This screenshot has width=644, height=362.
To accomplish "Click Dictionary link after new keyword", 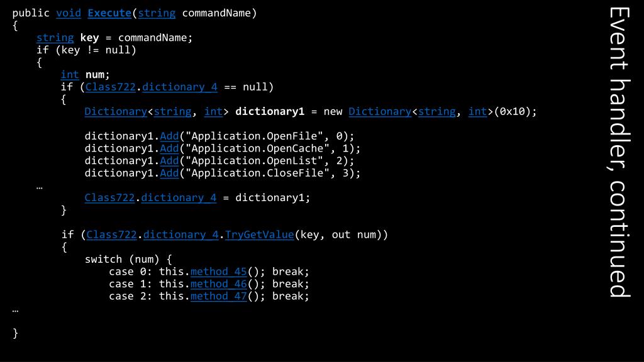I will (x=380, y=112).
